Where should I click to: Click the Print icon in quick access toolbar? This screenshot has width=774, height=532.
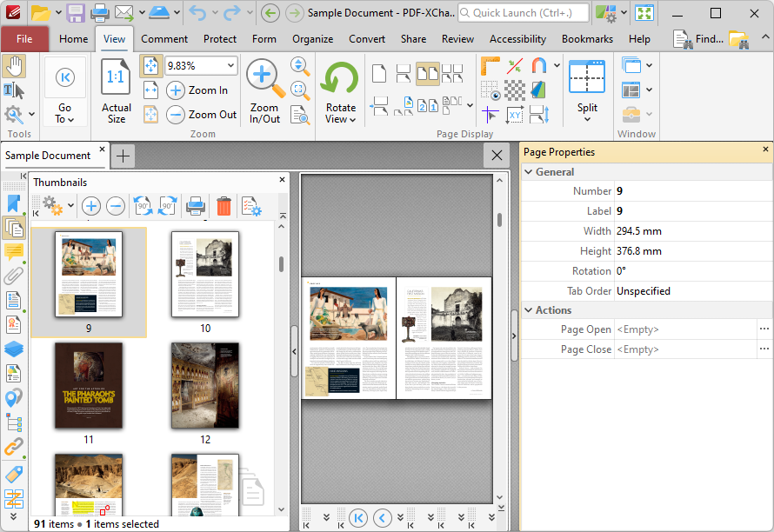[x=100, y=13]
